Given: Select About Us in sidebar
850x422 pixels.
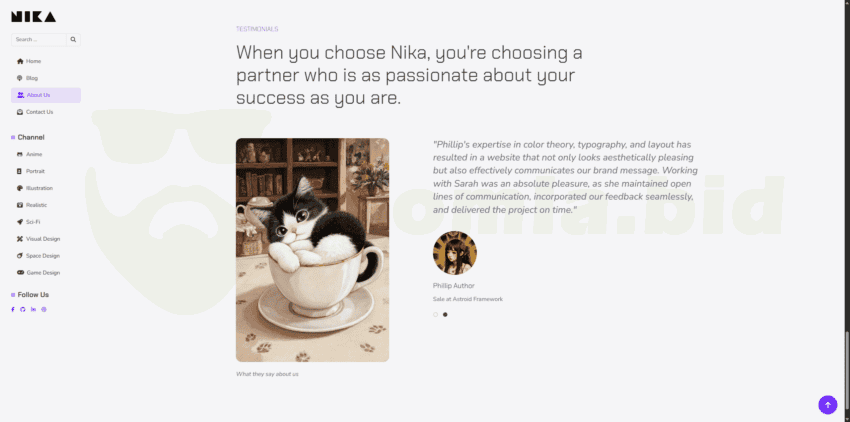Looking at the screenshot, I should [46, 95].
